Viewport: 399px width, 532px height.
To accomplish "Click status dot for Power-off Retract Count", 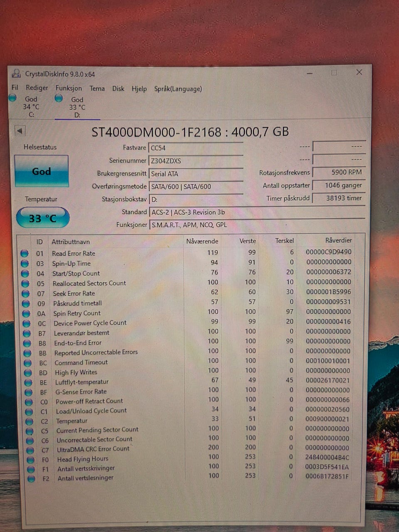I will pos(29,402).
